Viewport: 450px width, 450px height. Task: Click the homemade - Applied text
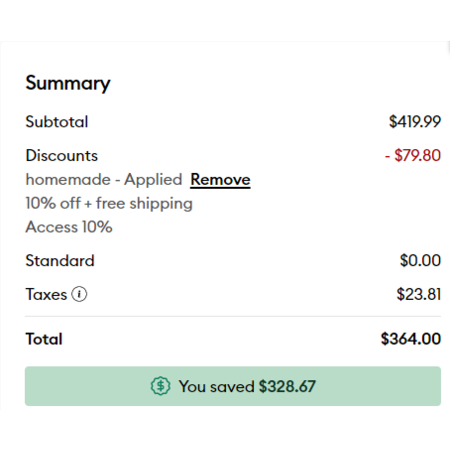104,180
